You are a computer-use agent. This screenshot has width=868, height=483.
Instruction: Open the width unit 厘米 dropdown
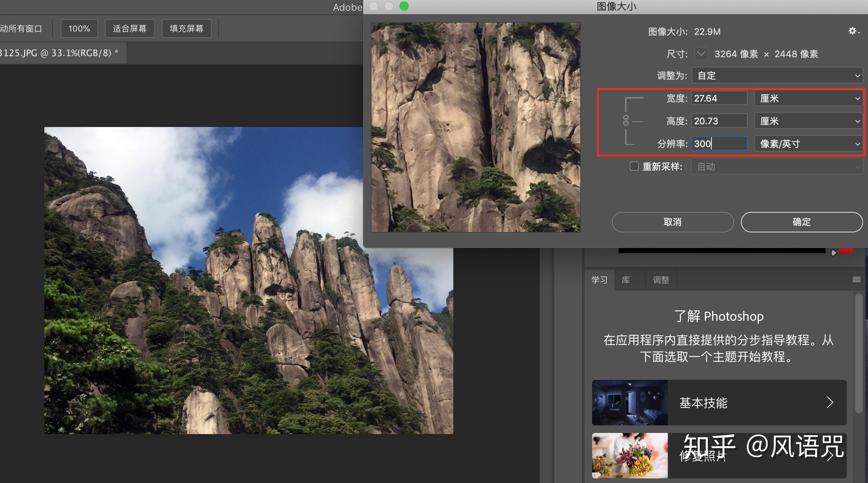[809, 99]
